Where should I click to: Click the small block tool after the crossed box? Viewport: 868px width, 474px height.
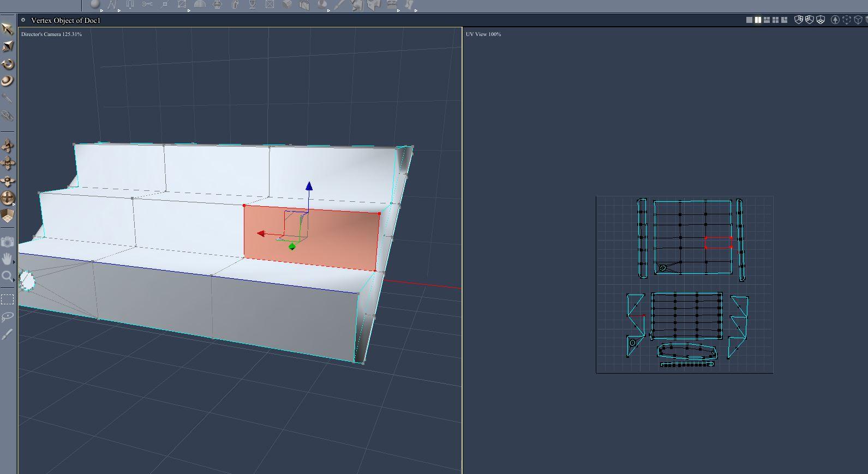287,5
